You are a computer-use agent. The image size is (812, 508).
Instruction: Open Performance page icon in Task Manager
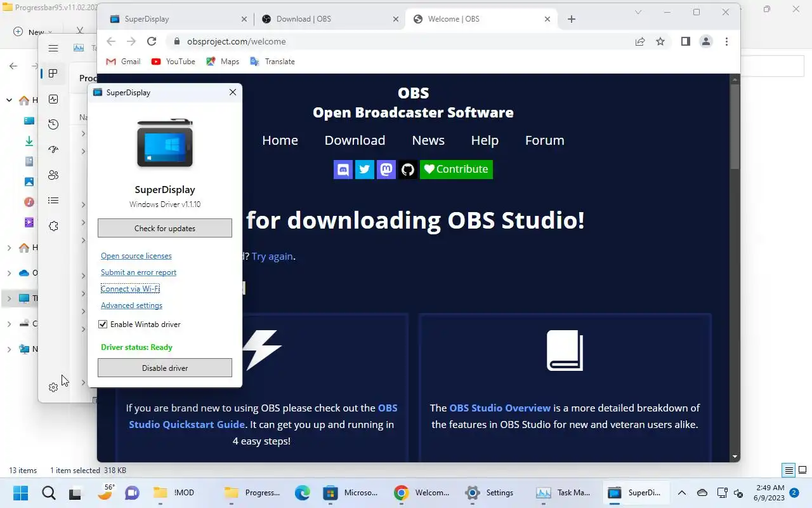(x=53, y=99)
